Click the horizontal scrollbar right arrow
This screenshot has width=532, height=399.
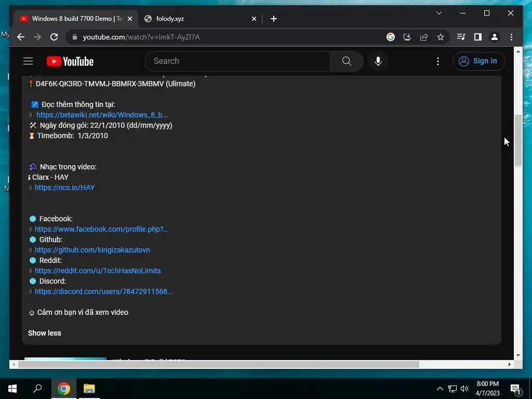pos(510,364)
